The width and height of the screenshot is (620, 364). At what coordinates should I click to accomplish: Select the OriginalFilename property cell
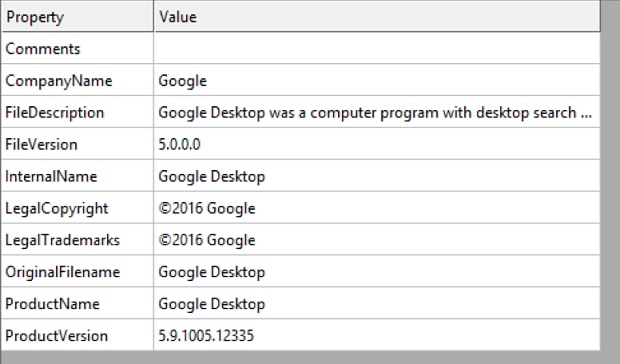point(78,272)
